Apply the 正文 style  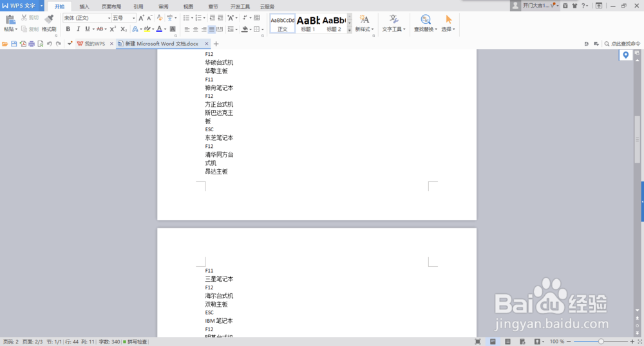coord(282,23)
